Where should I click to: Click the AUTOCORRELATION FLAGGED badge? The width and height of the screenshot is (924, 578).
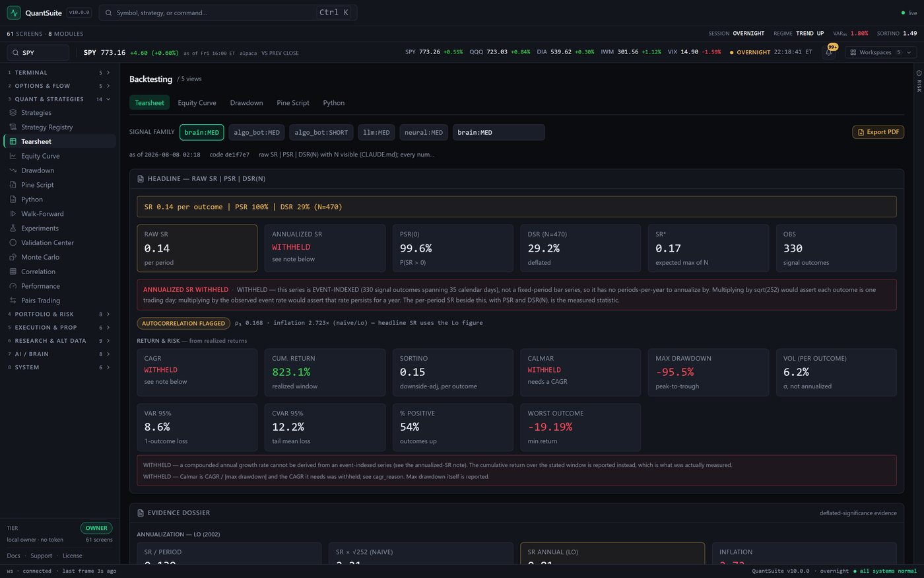tap(183, 323)
